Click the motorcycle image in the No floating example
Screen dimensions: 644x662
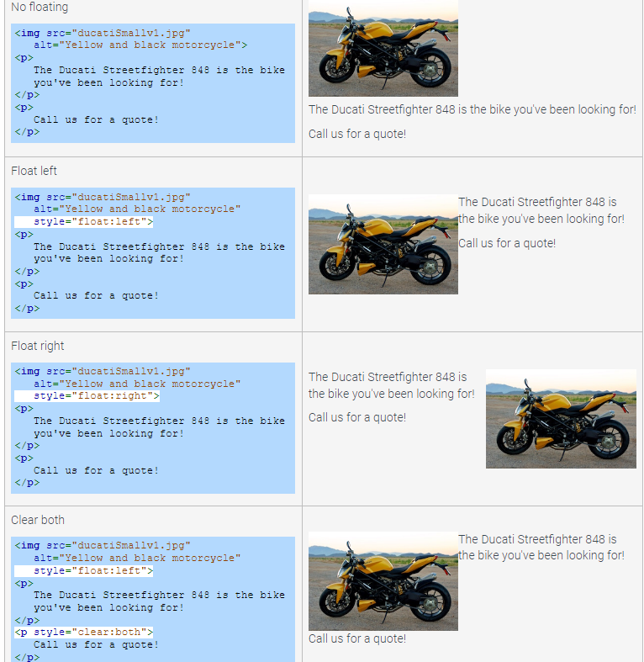point(383,48)
